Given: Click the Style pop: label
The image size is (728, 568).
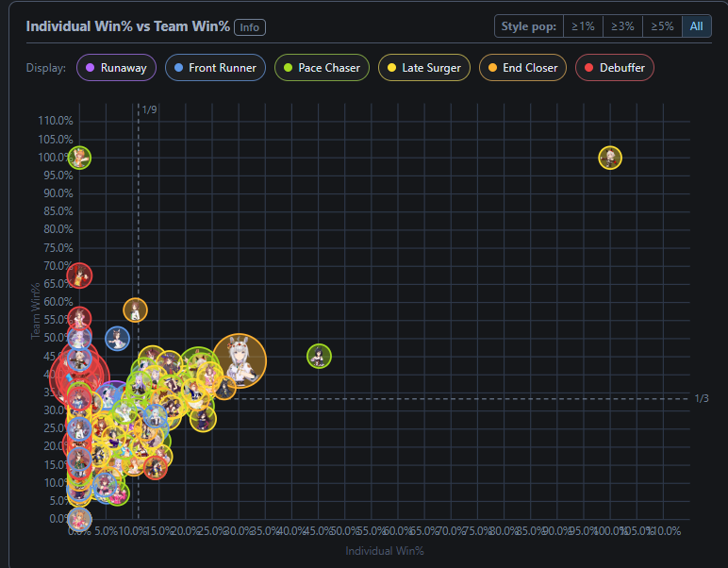Looking at the screenshot, I should tap(529, 26).
